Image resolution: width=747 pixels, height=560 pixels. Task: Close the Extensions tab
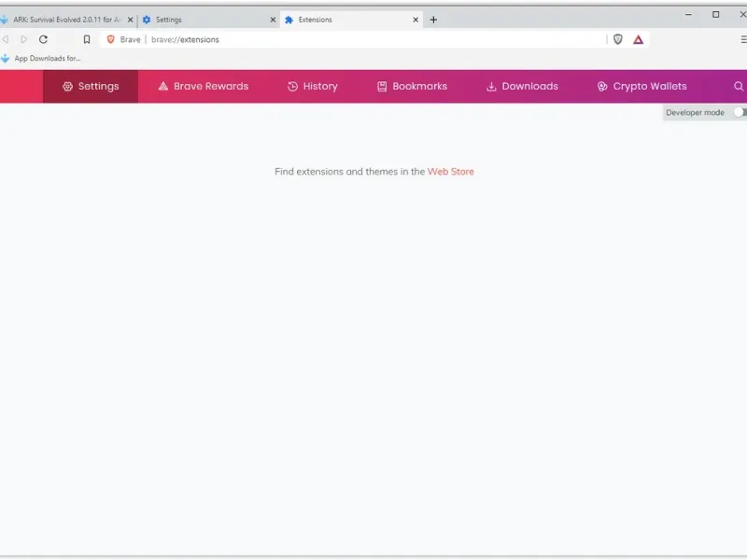[x=416, y=20]
